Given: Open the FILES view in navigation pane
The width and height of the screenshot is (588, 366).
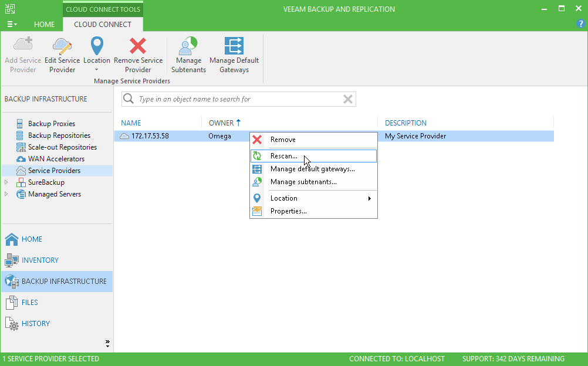Looking at the screenshot, I should (57, 302).
